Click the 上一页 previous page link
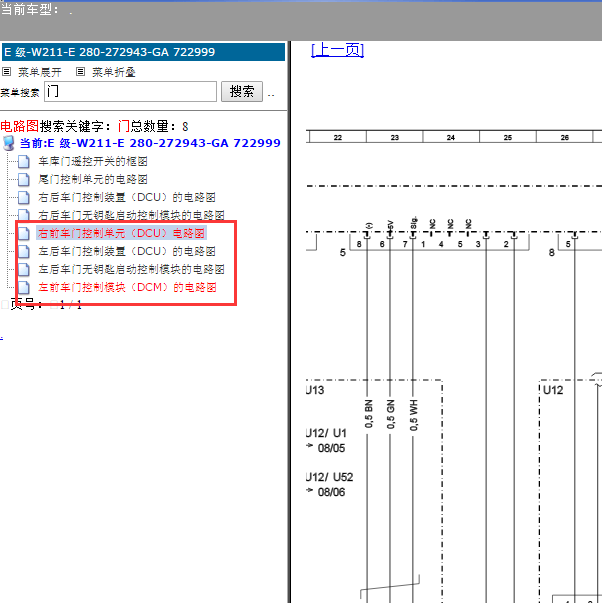Screen dimensions: 602x603 (x=337, y=50)
